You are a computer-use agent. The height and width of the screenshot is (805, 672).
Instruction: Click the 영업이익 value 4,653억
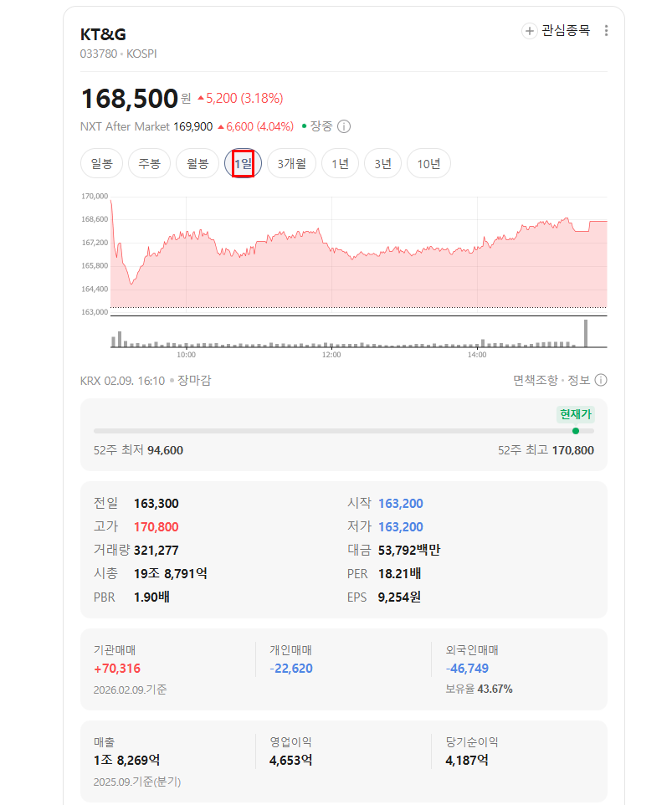pos(290,761)
